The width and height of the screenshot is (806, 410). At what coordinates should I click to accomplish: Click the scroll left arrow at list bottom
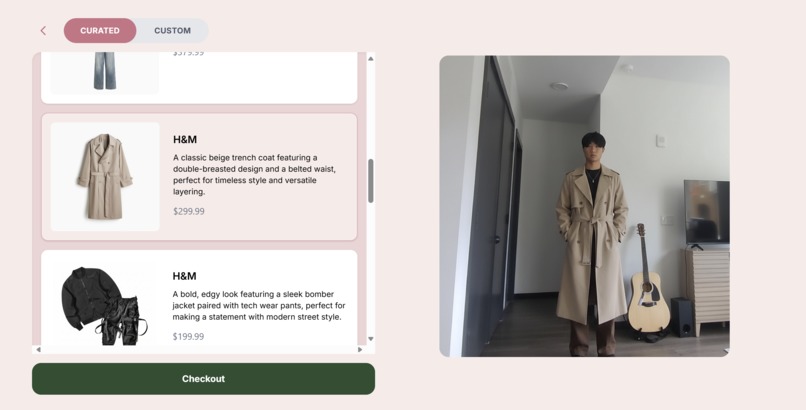38,349
